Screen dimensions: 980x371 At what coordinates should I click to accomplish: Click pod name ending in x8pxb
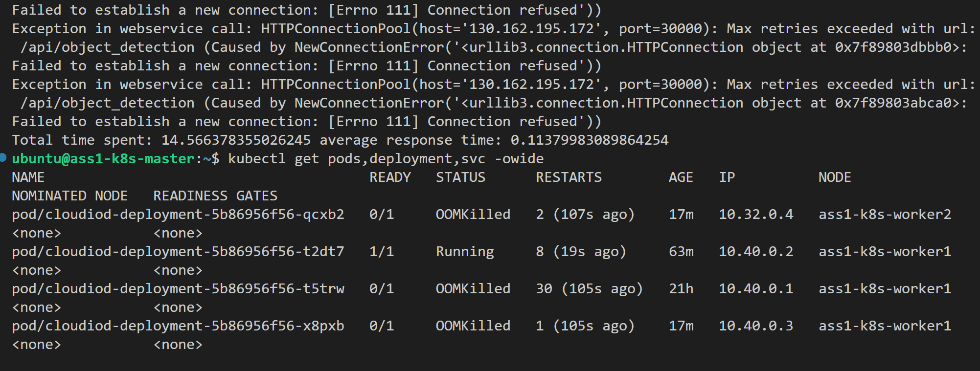click(x=178, y=326)
